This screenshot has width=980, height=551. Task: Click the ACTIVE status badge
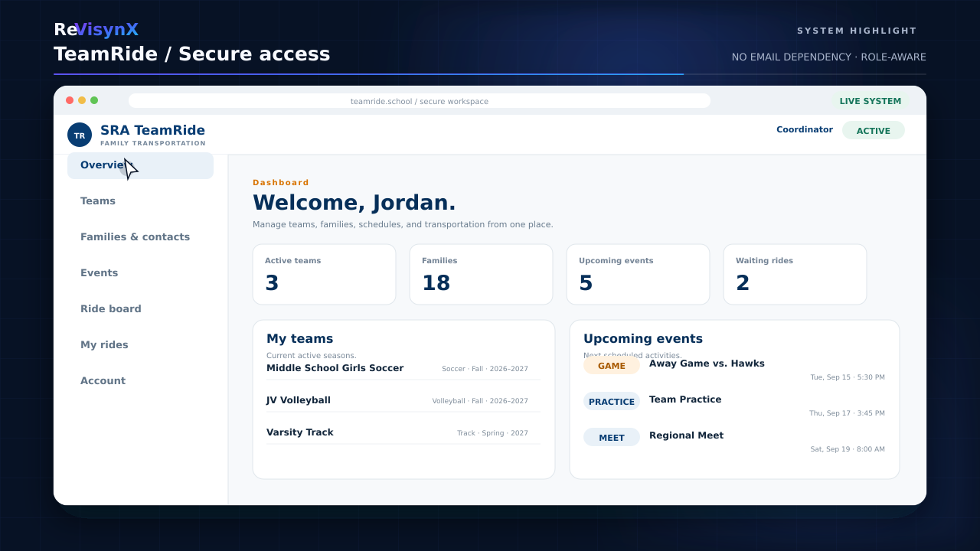(x=874, y=131)
